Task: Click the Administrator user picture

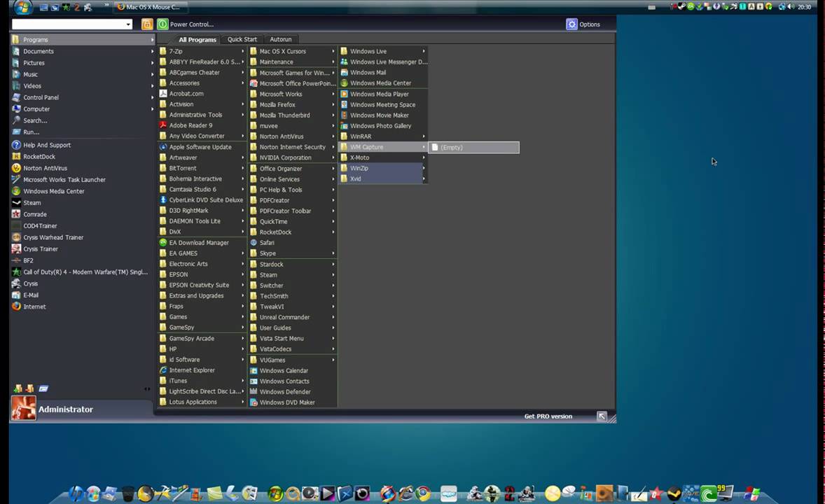Action: coord(24,408)
